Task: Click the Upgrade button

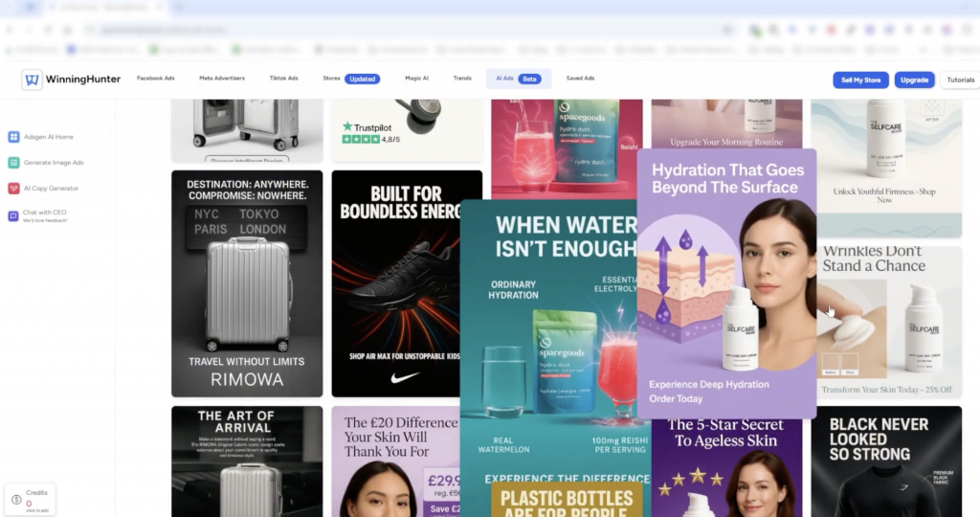Action: (914, 79)
